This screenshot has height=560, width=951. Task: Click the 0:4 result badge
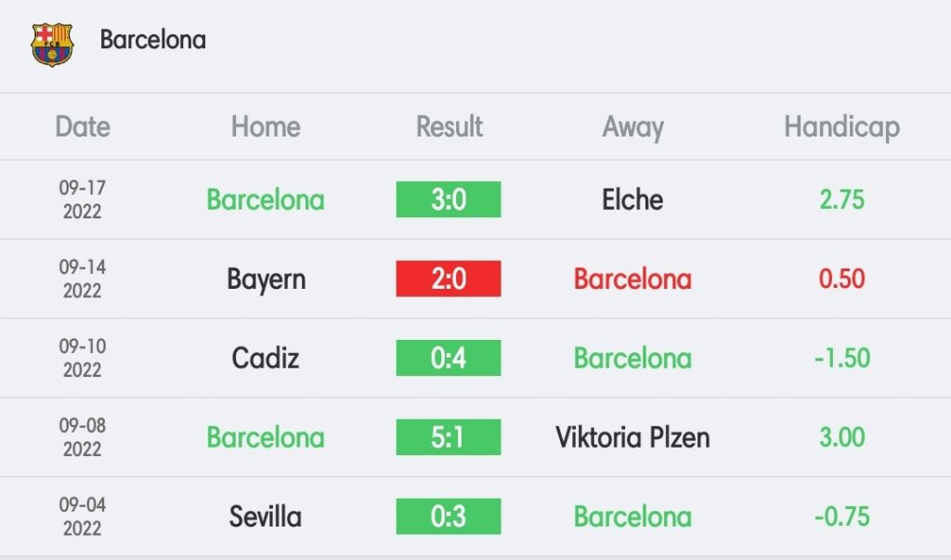[449, 358]
